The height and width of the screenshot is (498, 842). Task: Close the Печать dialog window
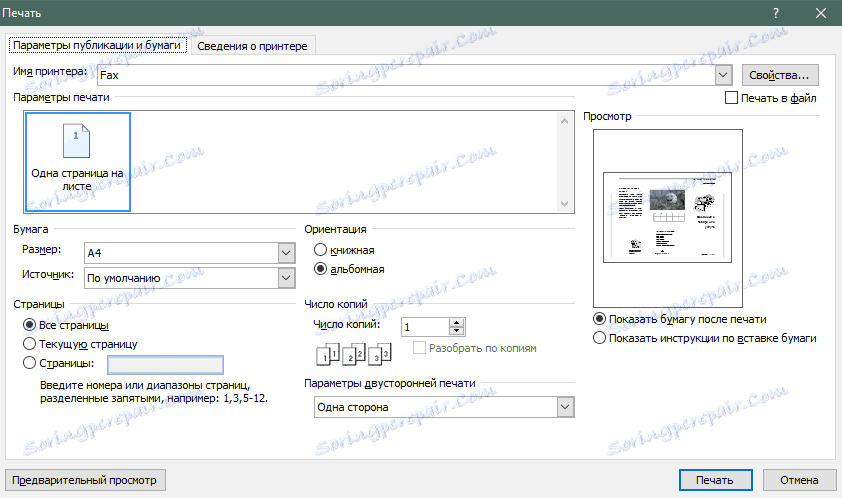click(x=821, y=13)
